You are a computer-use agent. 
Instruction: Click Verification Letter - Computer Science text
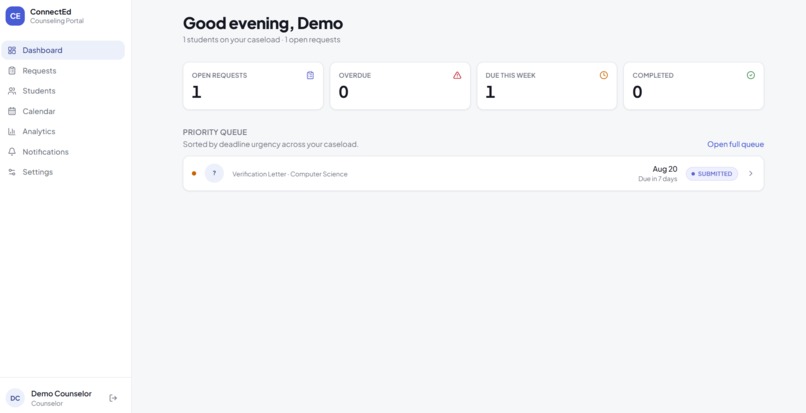(290, 174)
